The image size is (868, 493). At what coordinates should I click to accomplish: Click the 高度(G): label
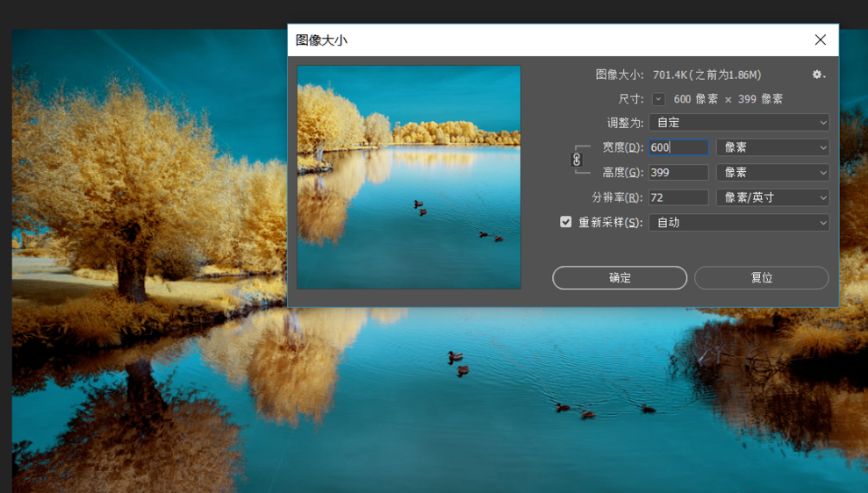point(623,173)
